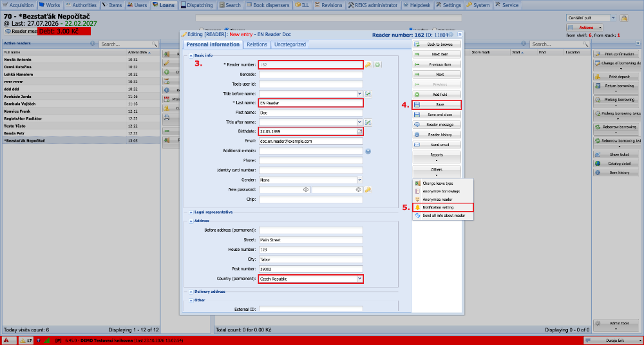
Task: Generate password with the New password key icon
Action: tap(368, 190)
